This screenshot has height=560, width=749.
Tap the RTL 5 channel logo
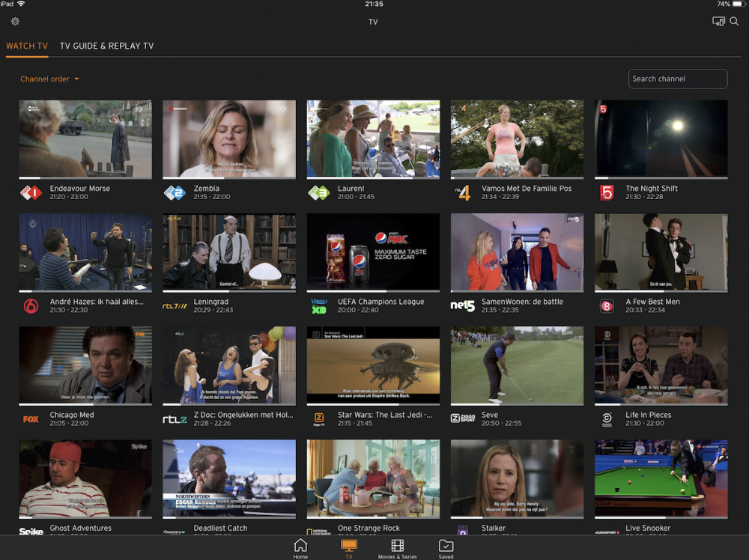[607, 192]
